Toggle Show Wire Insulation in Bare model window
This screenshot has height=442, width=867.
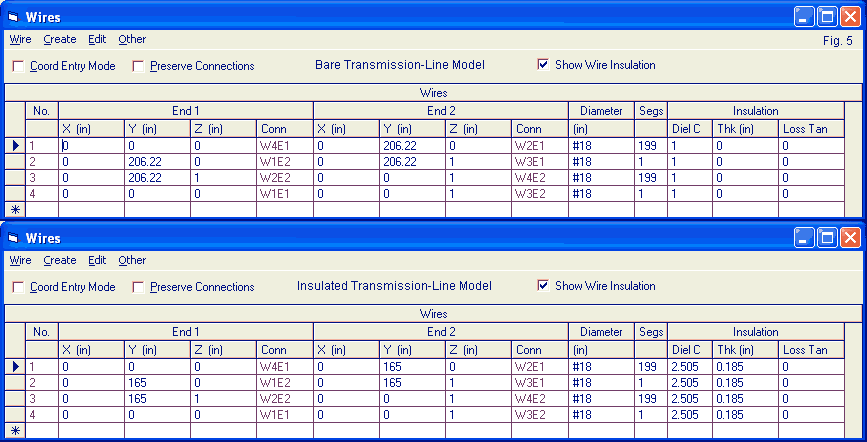click(543, 65)
